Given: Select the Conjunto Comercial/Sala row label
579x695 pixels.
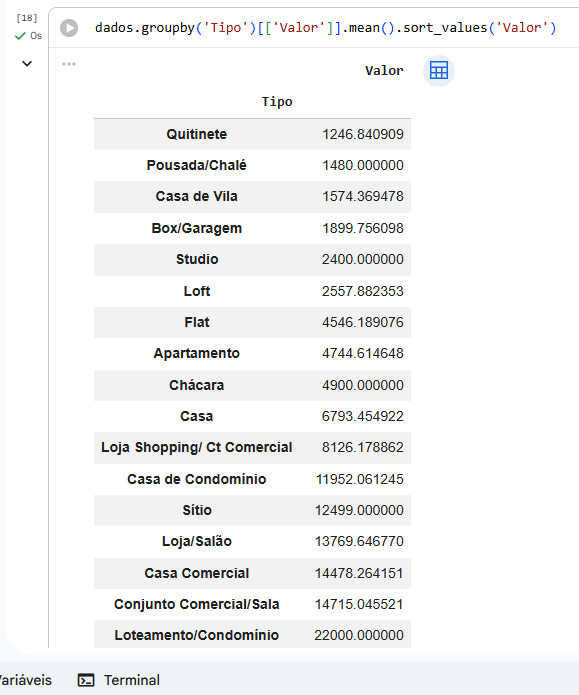Looking at the screenshot, I should tap(196, 604).
